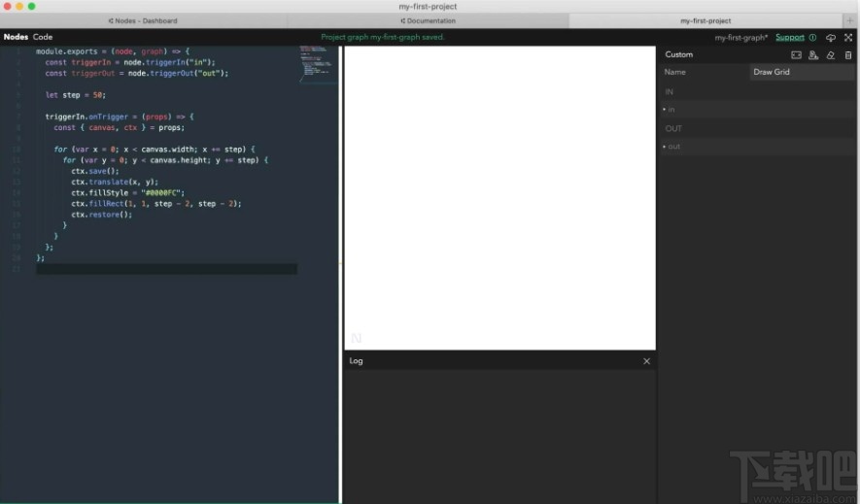Open the Documentation tab
Image resolution: width=860 pixels, height=504 pixels.
[x=428, y=20]
